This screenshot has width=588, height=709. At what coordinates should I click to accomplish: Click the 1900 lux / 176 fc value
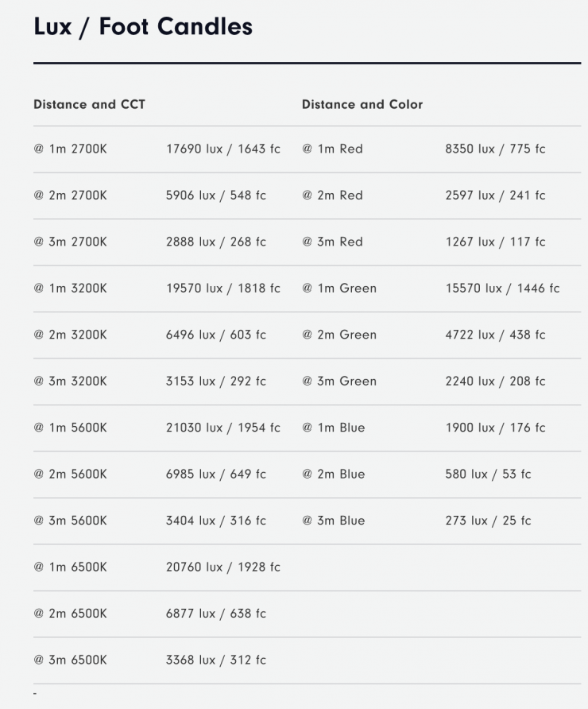[x=495, y=428]
